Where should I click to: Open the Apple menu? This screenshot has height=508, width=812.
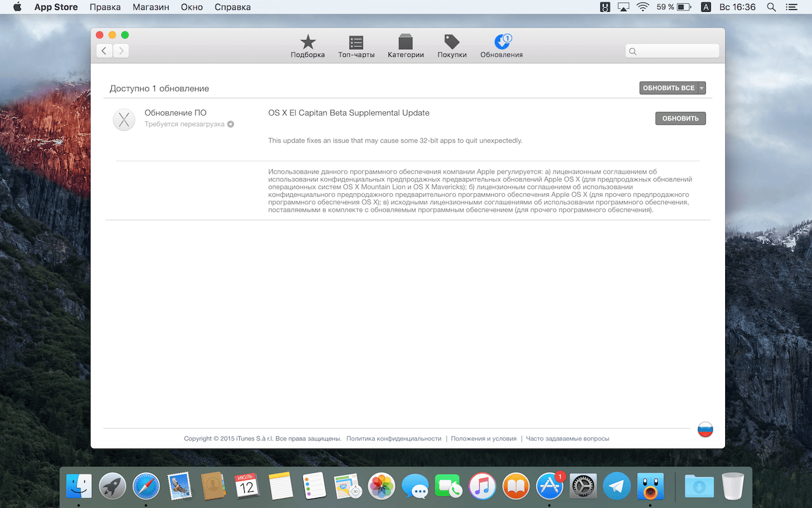(17, 7)
